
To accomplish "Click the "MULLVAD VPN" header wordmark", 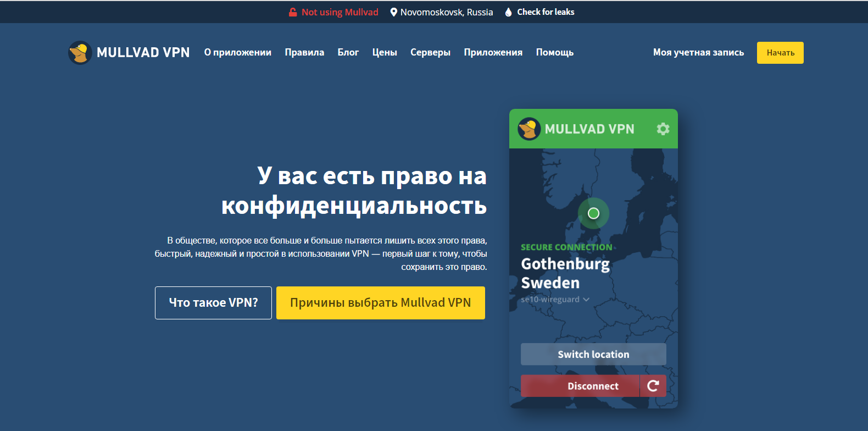I will pos(143,52).
